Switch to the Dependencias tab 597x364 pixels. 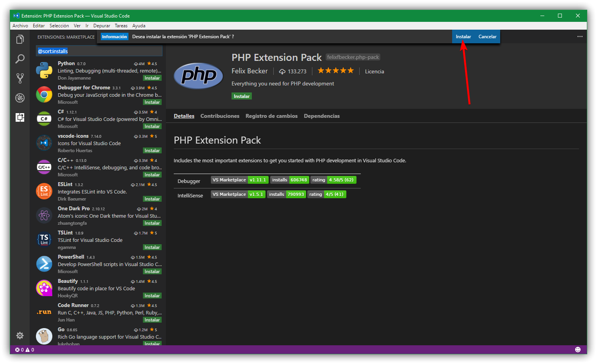322,116
